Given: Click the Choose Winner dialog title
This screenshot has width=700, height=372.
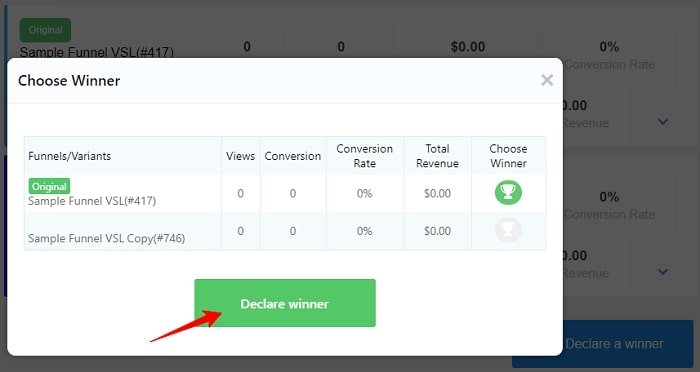Looking at the screenshot, I should click(69, 81).
